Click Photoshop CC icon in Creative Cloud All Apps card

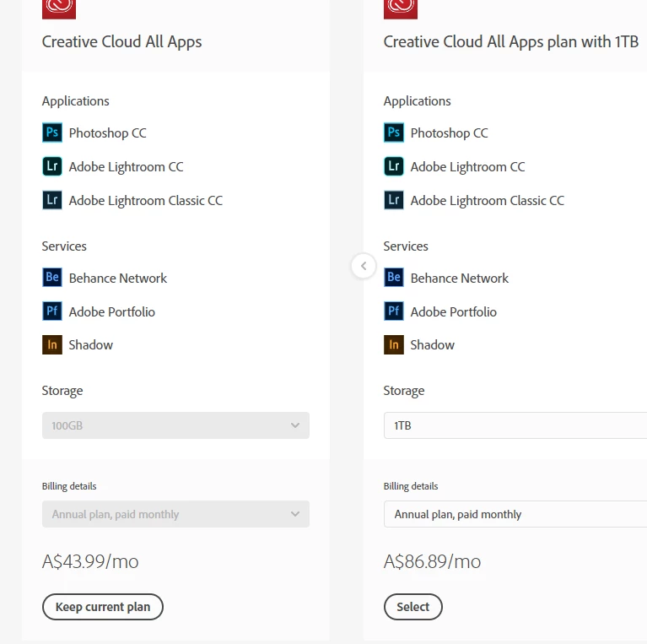(52, 133)
